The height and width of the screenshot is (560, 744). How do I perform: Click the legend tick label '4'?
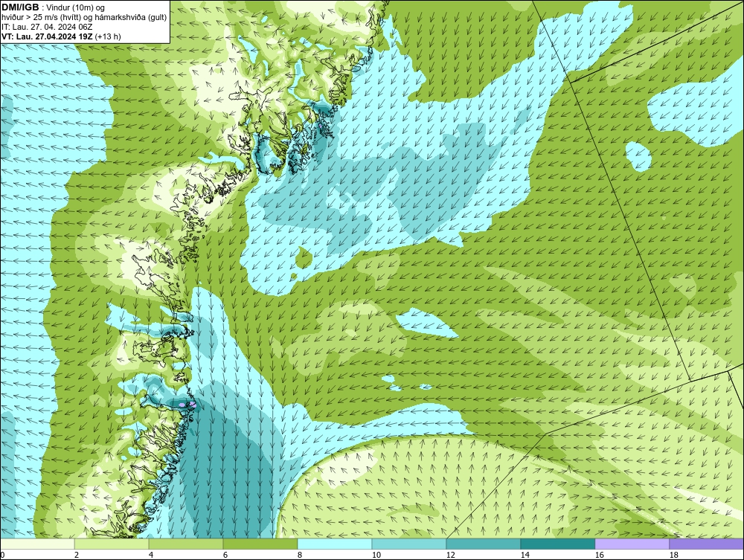pyautogui.click(x=151, y=556)
